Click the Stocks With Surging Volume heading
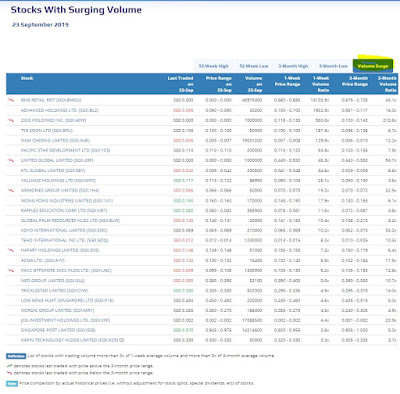400x394 pixels. 76,10
